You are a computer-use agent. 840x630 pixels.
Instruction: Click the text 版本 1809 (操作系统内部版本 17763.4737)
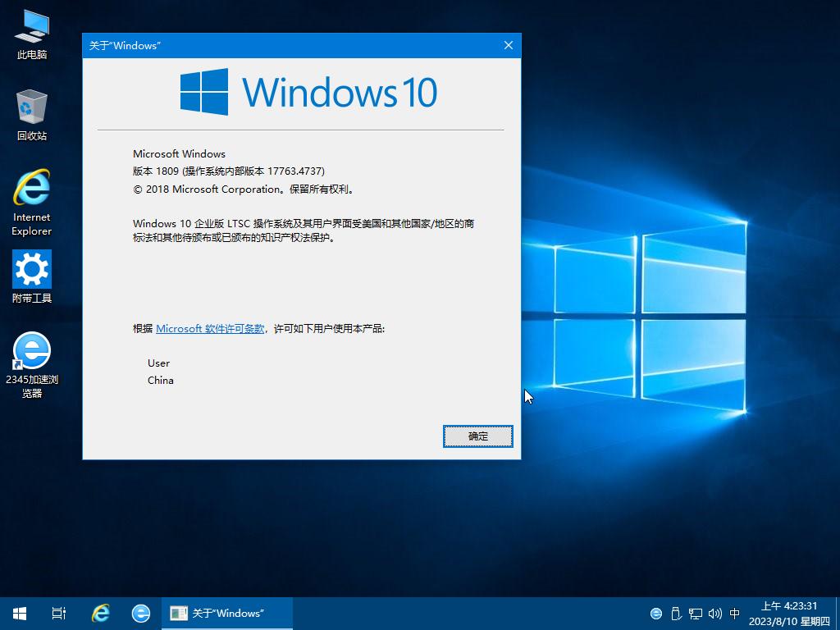pyautogui.click(x=229, y=171)
